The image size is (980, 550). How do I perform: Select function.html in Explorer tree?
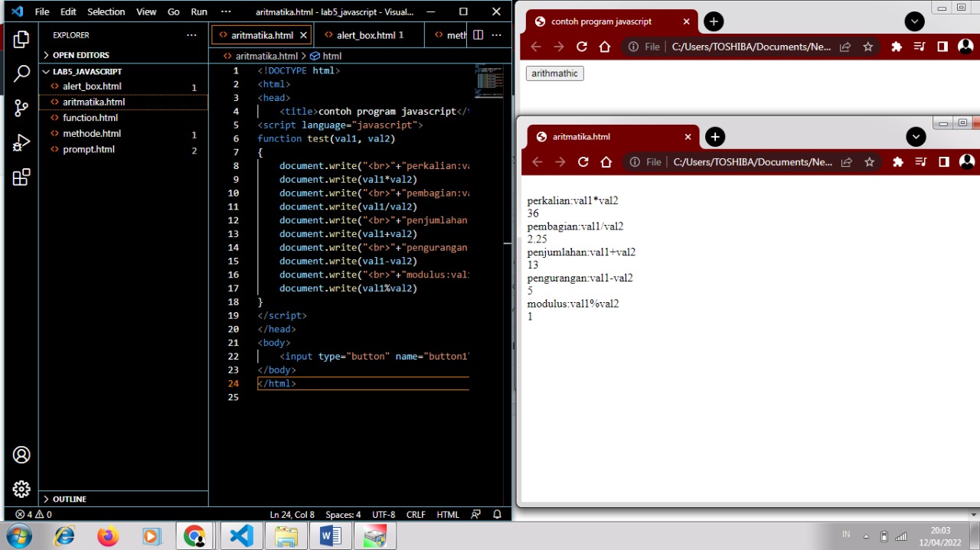coord(123,118)
